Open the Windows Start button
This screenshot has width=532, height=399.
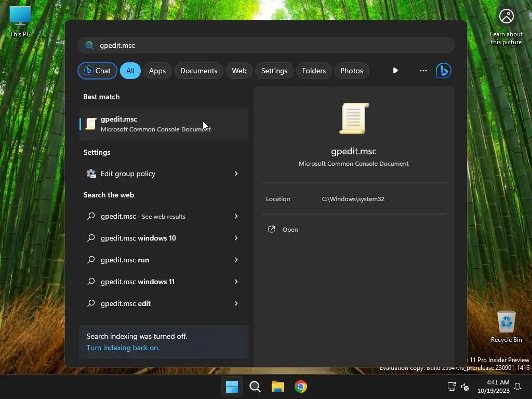[232, 387]
